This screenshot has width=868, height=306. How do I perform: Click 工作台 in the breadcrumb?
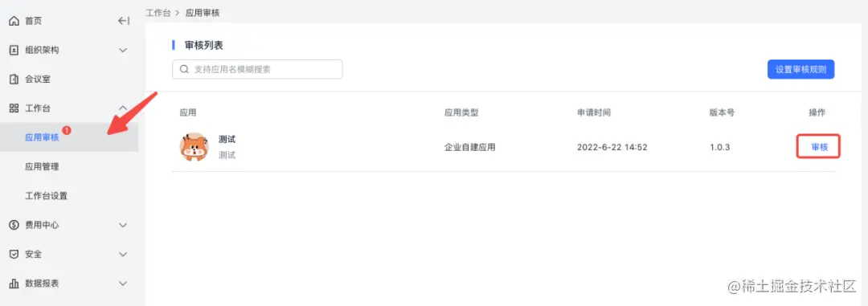(158, 12)
